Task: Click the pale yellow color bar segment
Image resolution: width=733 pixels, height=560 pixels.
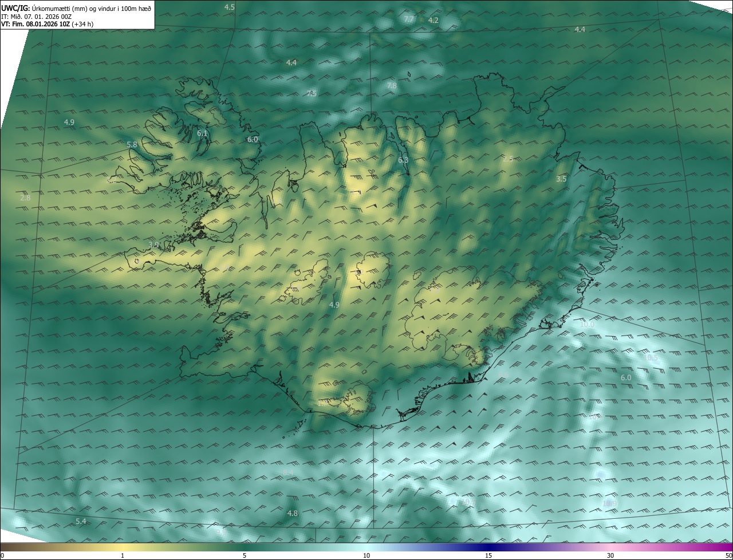Action: click(x=123, y=547)
